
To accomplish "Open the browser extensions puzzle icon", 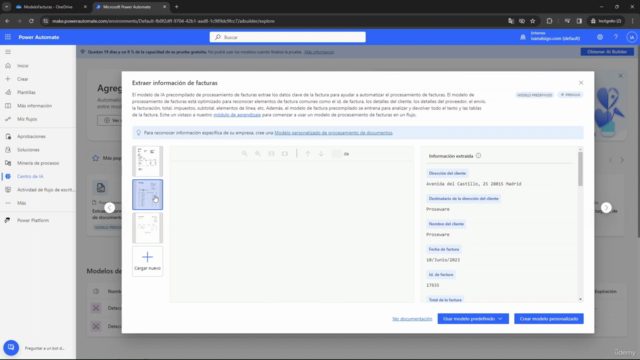I will (x=549, y=21).
